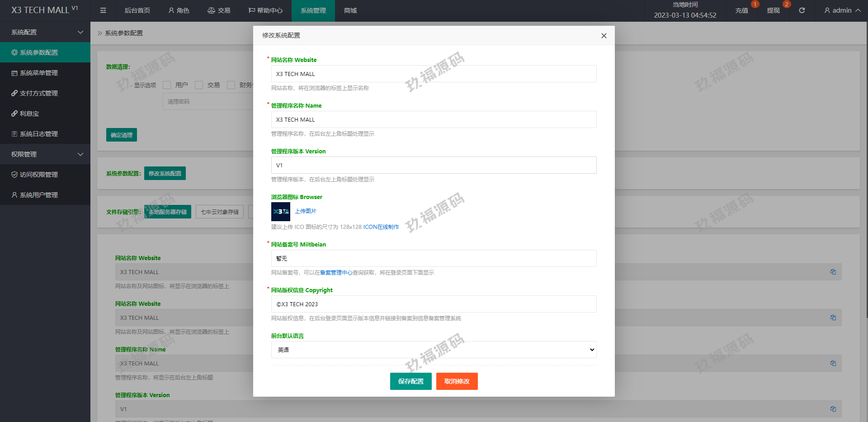Click the 上传图片 upload link

tap(306, 211)
